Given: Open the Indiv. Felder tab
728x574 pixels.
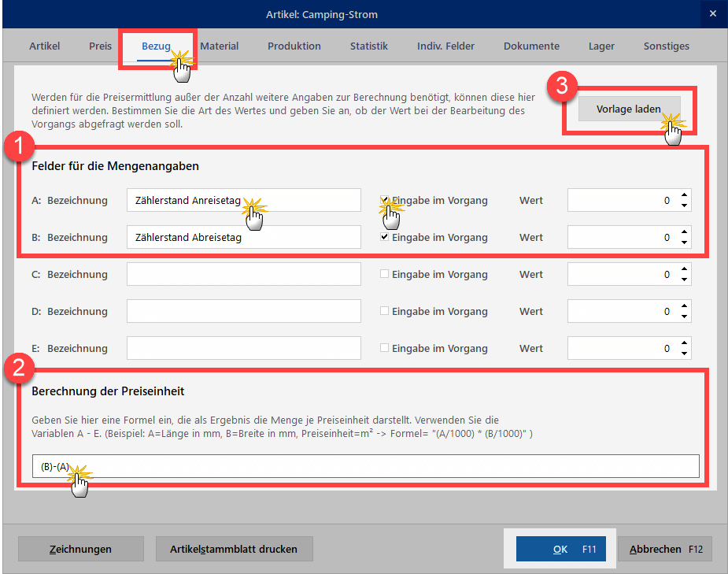Looking at the screenshot, I should 445,46.
